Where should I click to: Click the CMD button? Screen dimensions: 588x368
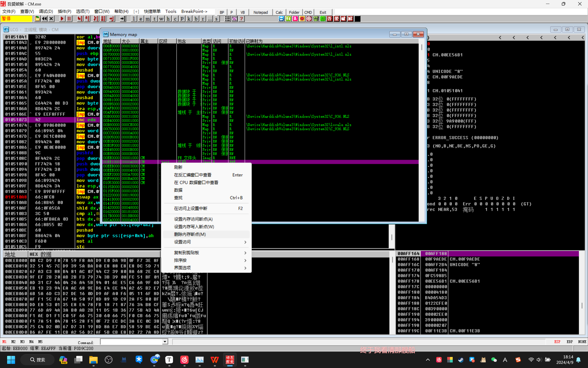(x=308, y=12)
